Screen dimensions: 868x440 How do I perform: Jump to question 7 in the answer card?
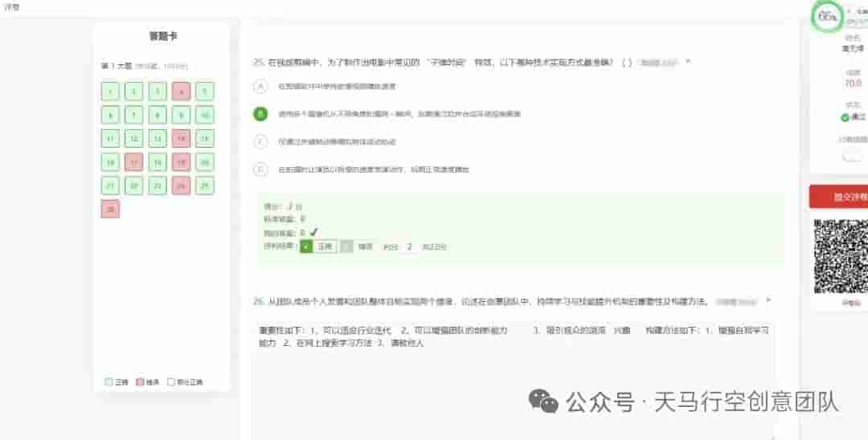click(134, 115)
